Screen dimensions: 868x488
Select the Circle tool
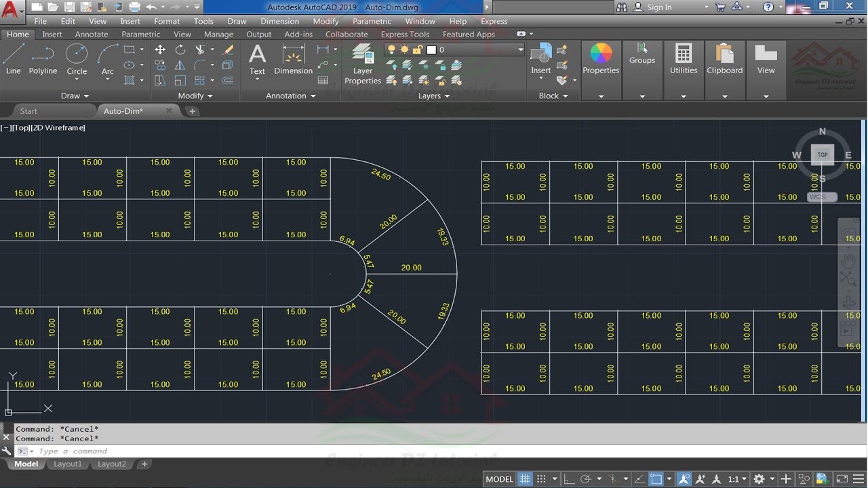77,59
